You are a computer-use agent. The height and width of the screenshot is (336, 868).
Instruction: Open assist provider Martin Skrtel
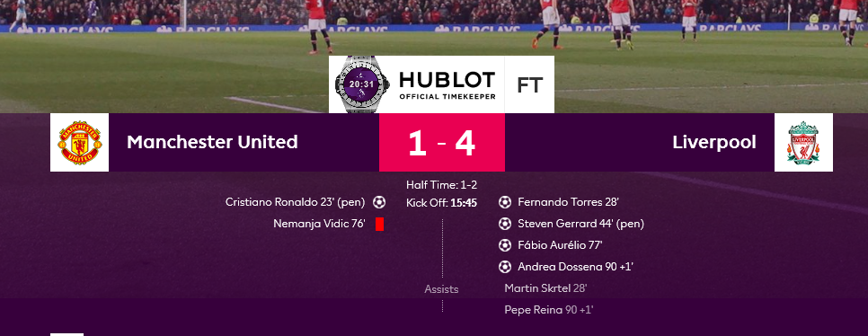coord(537,288)
